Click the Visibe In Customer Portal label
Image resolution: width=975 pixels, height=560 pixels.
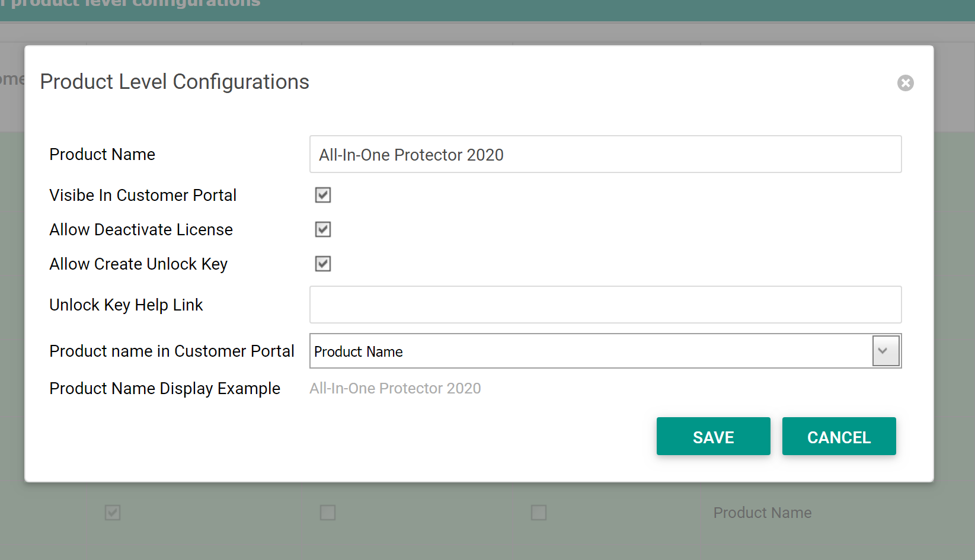pos(143,196)
